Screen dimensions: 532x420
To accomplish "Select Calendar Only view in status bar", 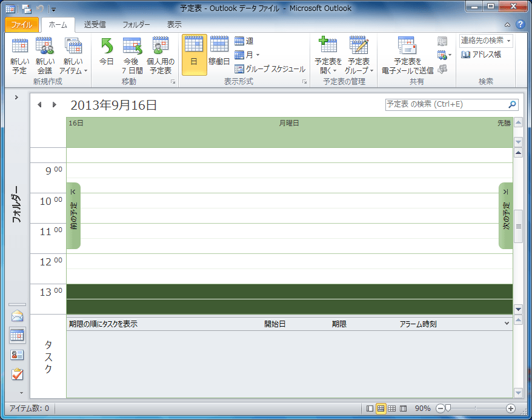I will click(x=392, y=408).
